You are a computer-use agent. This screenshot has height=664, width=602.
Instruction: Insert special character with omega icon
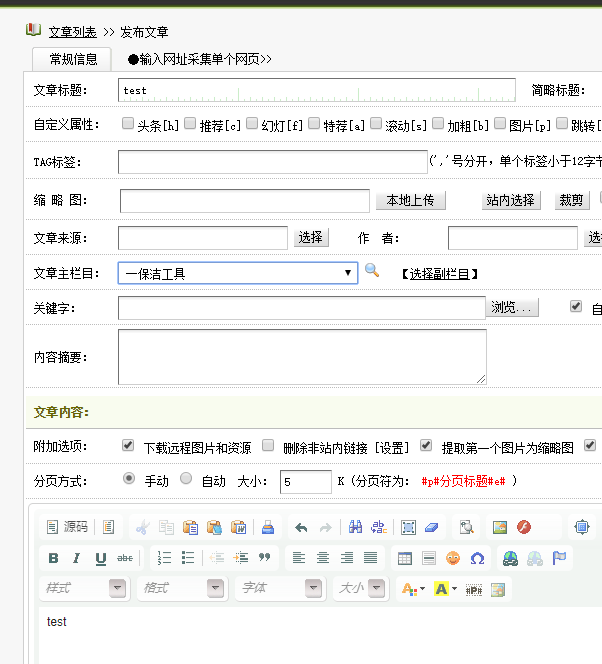tap(477, 558)
